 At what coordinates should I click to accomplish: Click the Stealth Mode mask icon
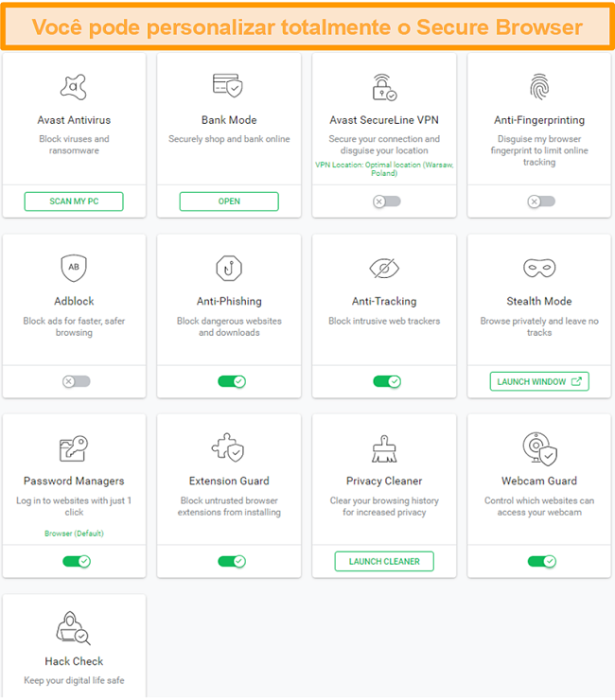[x=539, y=268]
